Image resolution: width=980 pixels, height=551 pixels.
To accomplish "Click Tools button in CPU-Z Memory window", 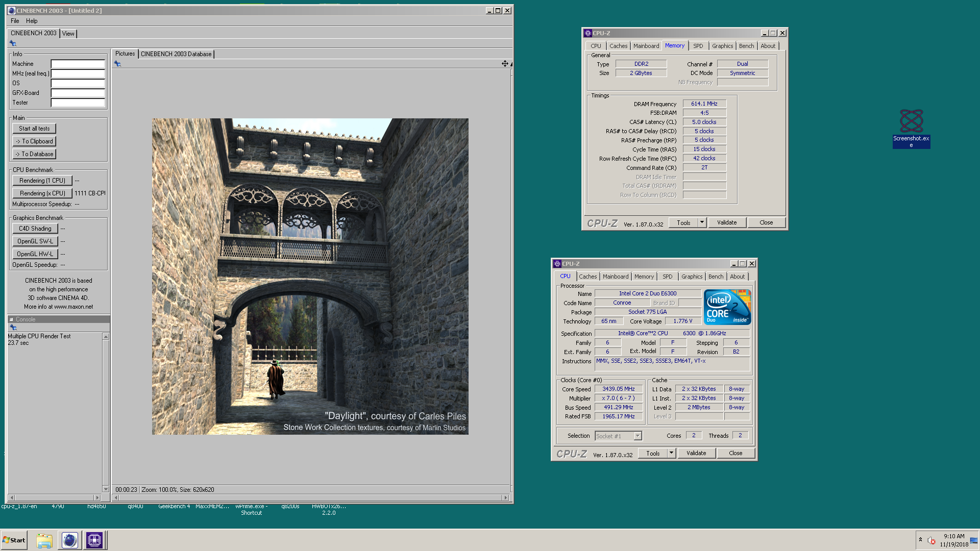I will point(683,222).
